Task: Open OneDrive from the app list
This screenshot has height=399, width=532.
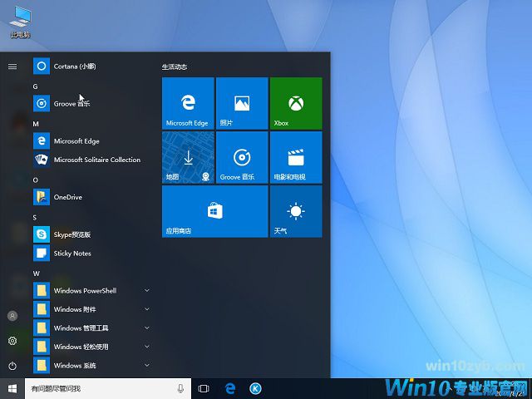Action: [x=67, y=197]
